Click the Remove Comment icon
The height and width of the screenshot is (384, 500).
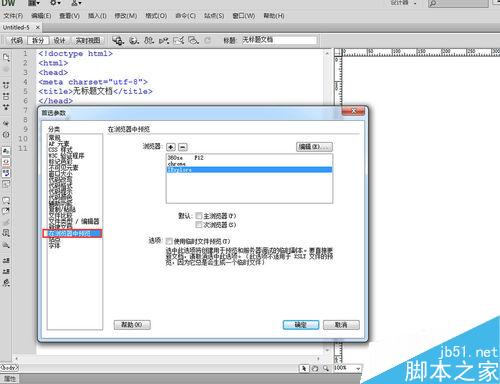[6, 211]
